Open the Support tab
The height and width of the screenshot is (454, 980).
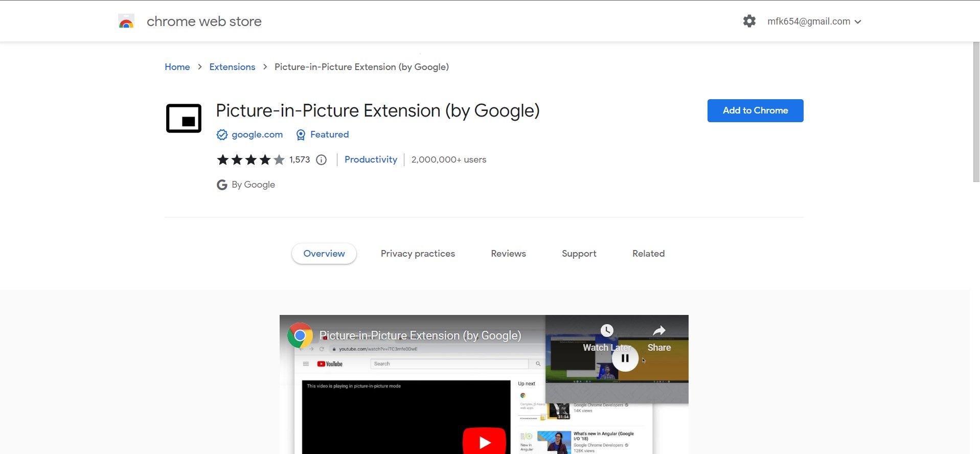[579, 254]
